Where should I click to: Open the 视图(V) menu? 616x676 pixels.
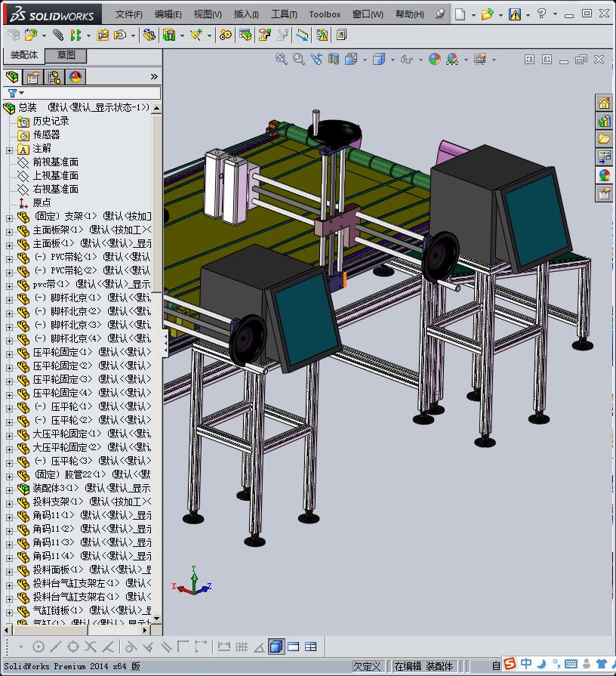[208, 14]
